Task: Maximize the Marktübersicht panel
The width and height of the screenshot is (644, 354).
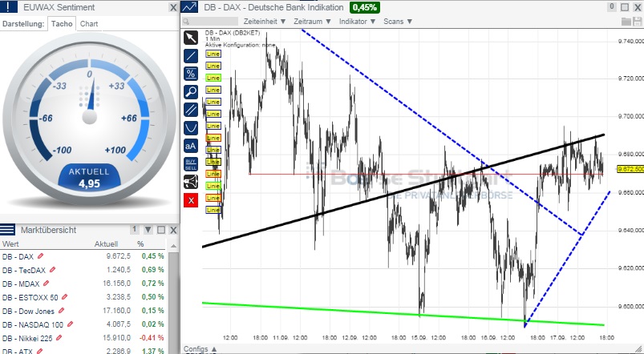Action: (161, 230)
